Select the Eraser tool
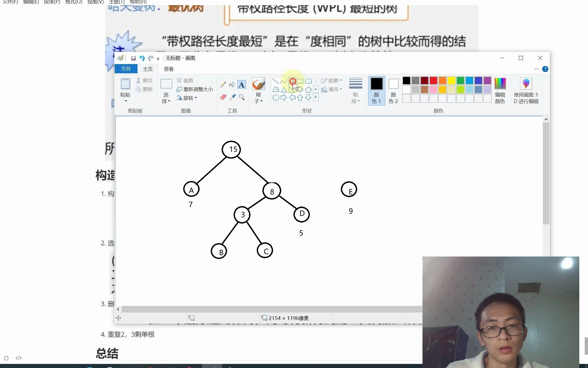This screenshot has height=368, width=588. [223, 97]
